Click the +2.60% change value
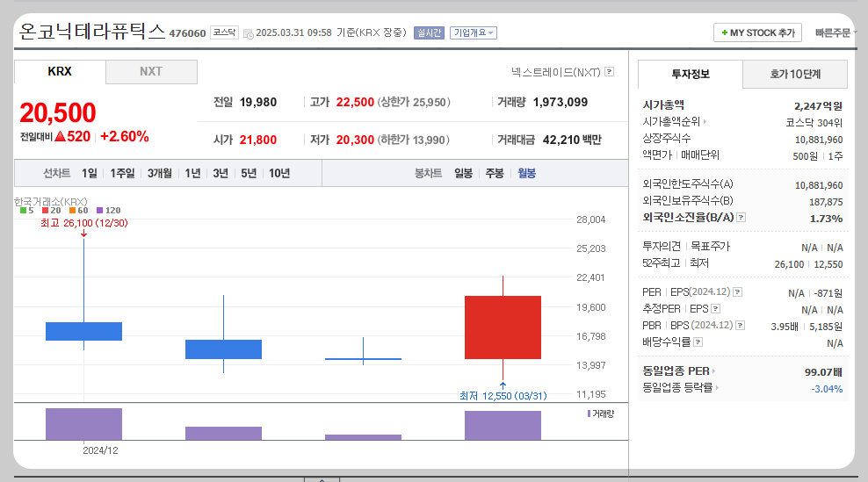The width and height of the screenshot is (868, 482). [125, 136]
